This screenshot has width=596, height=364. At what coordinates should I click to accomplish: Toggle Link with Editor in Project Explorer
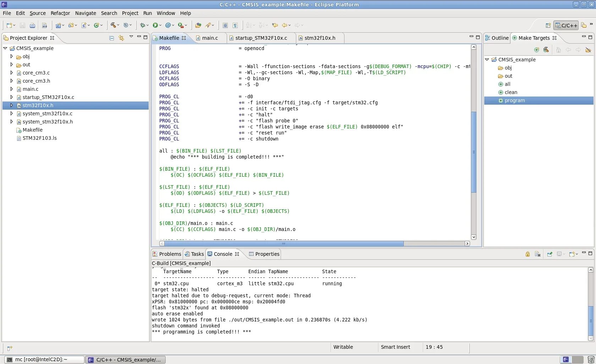(x=121, y=38)
